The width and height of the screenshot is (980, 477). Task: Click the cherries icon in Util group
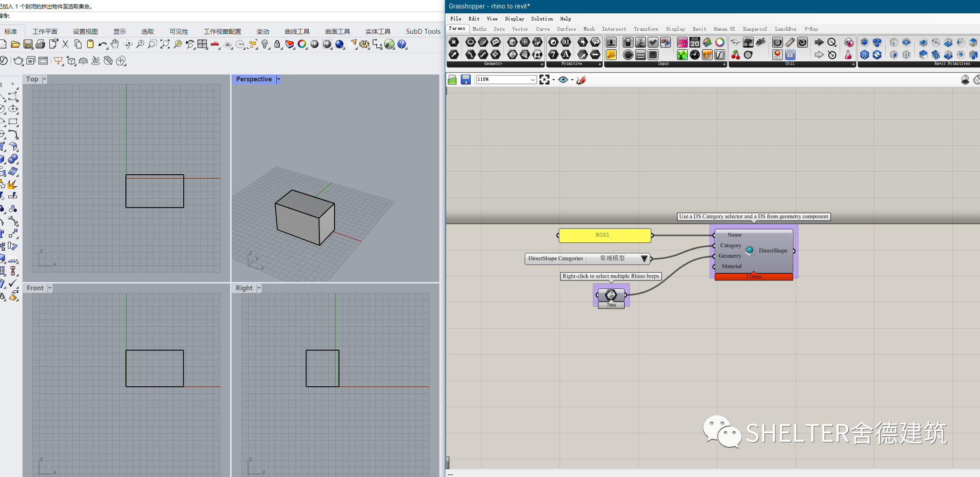click(736, 55)
